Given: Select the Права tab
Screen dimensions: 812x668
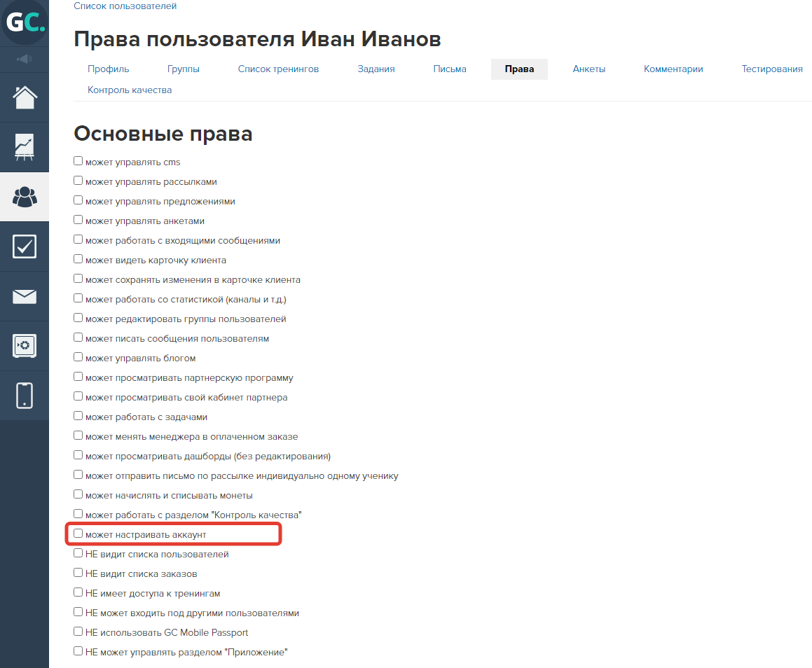Looking at the screenshot, I should (519, 69).
